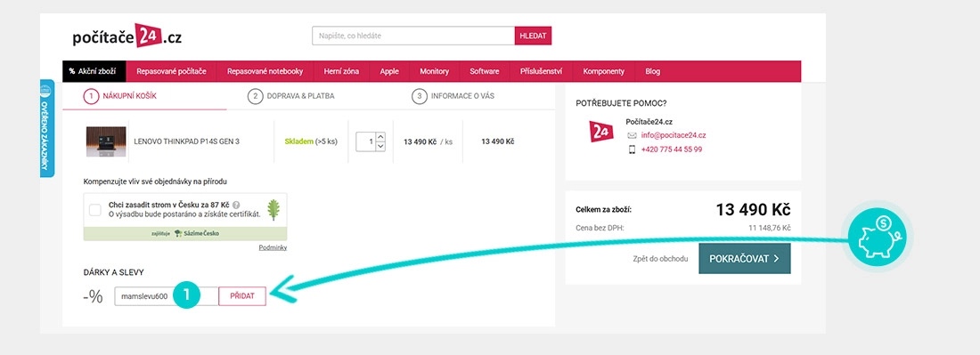This screenshot has height=355, width=980.
Task: Click the Počítače24 logo in help box
Action: pos(601,132)
